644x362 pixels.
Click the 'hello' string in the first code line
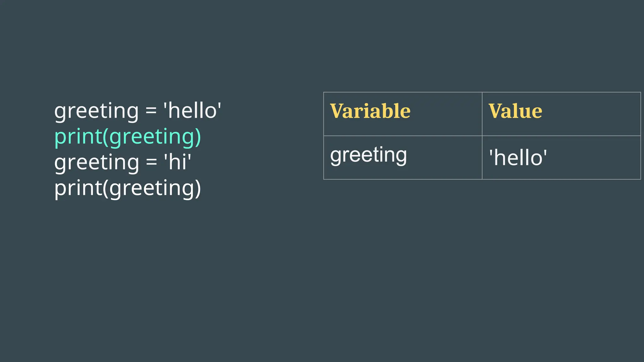pyautogui.click(x=192, y=111)
